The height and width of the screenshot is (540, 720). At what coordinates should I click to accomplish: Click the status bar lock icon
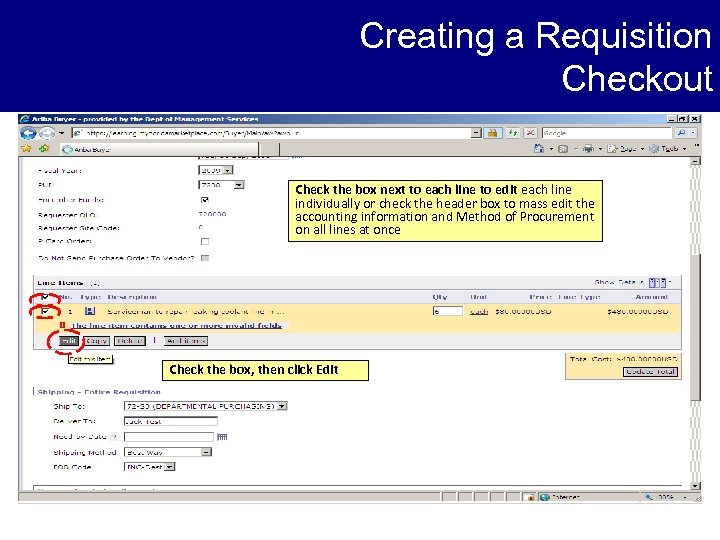[530, 497]
